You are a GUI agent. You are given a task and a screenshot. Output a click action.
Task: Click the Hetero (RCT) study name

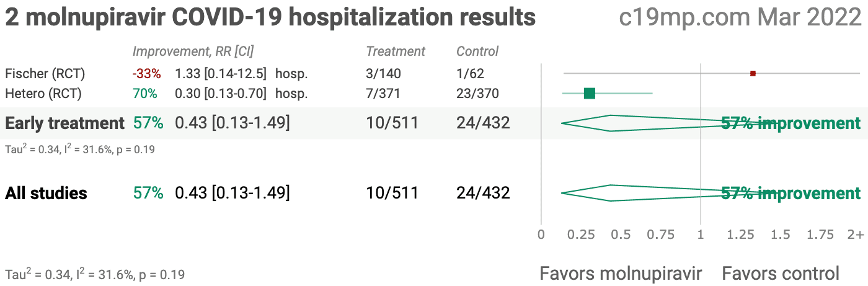click(x=43, y=94)
